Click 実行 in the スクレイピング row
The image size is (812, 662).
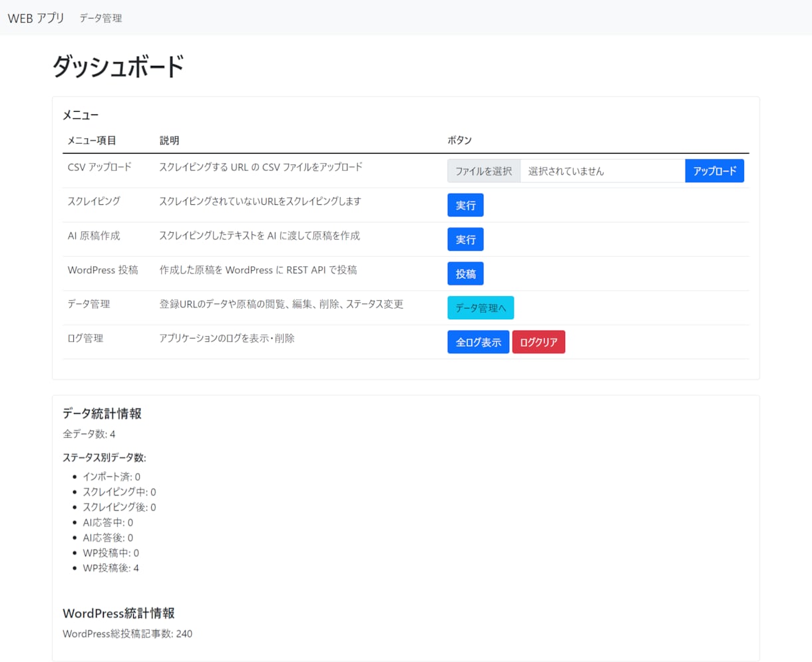click(x=465, y=206)
